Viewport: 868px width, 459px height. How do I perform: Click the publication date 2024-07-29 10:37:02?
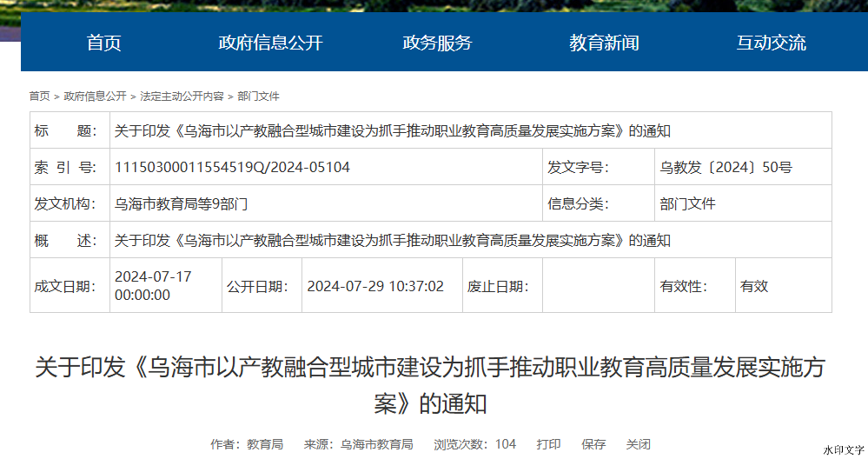point(375,286)
